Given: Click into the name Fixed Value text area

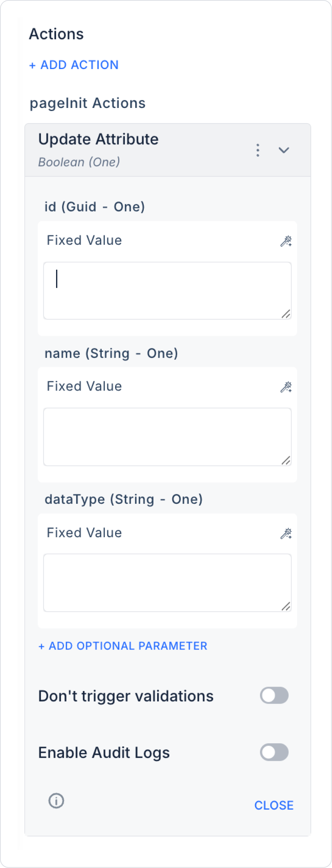Looking at the screenshot, I should 167,437.
